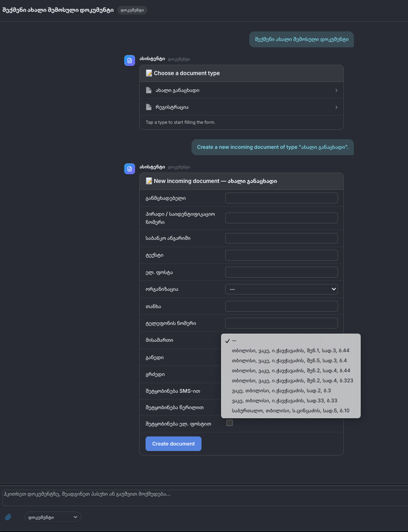The height and width of the screenshot is (532, 408).
Task: Click the chevron arrow on რეგისტრაცია row
Action: click(336, 107)
